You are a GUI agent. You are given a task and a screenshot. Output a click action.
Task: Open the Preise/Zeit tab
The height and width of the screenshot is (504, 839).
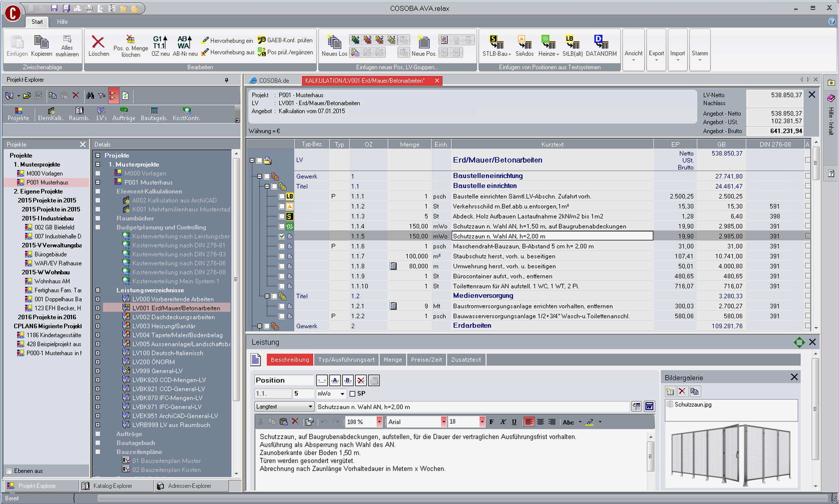426,359
